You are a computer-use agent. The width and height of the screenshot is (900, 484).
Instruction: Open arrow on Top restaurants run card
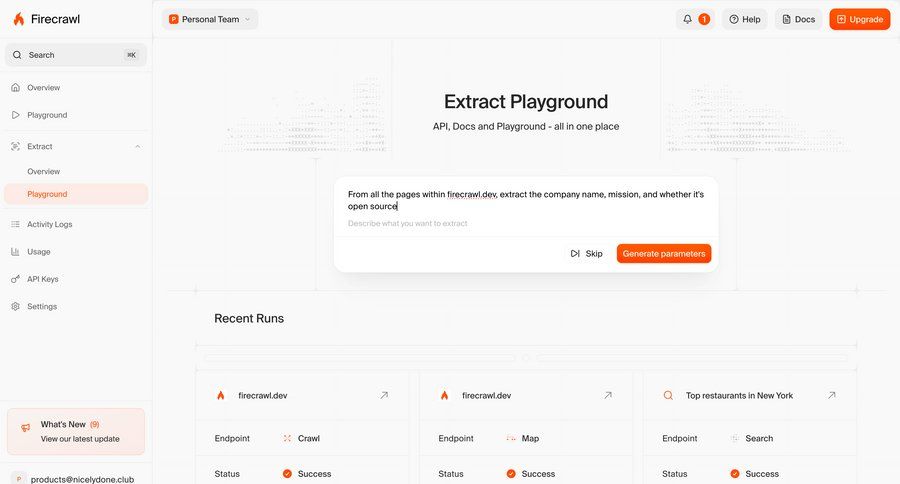pos(831,395)
